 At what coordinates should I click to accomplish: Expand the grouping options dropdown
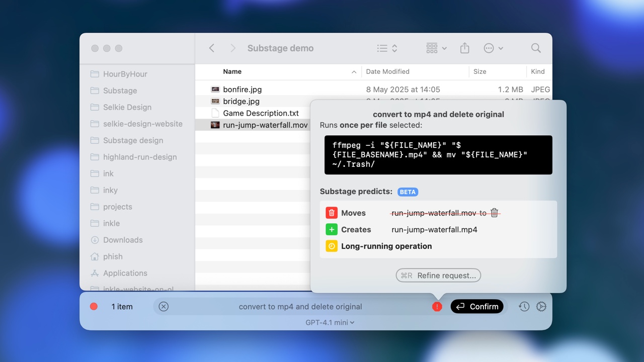tap(436, 48)
